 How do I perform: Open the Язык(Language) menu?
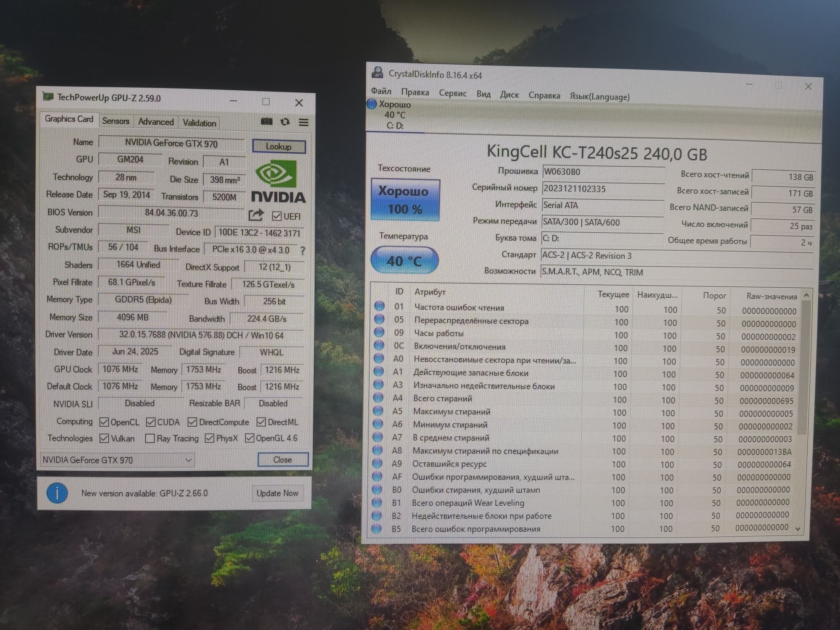[600, 97]
